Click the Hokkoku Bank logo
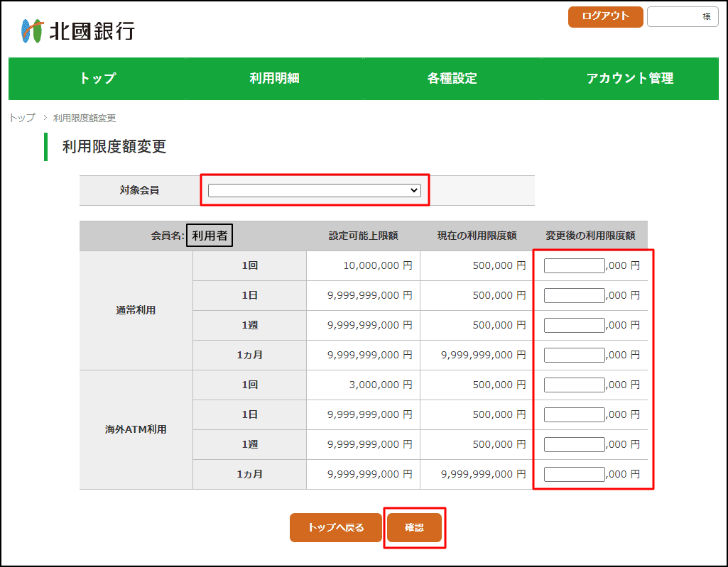Screen dimensions: 728x567 pyautogui.click(x=77, y=31)
